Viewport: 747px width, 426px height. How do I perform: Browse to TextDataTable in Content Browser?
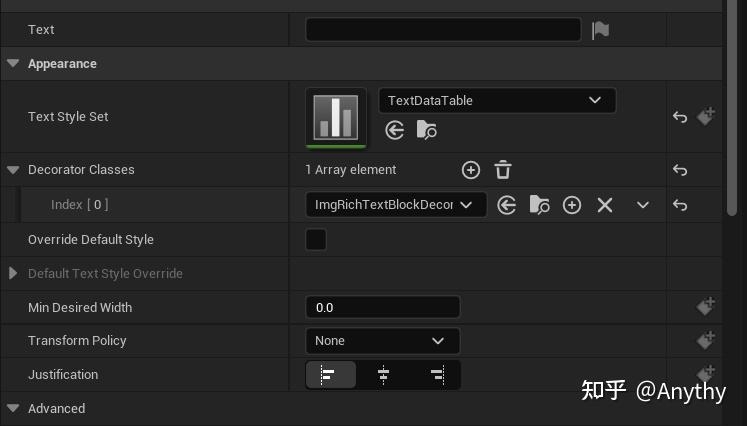pos(426,130)
